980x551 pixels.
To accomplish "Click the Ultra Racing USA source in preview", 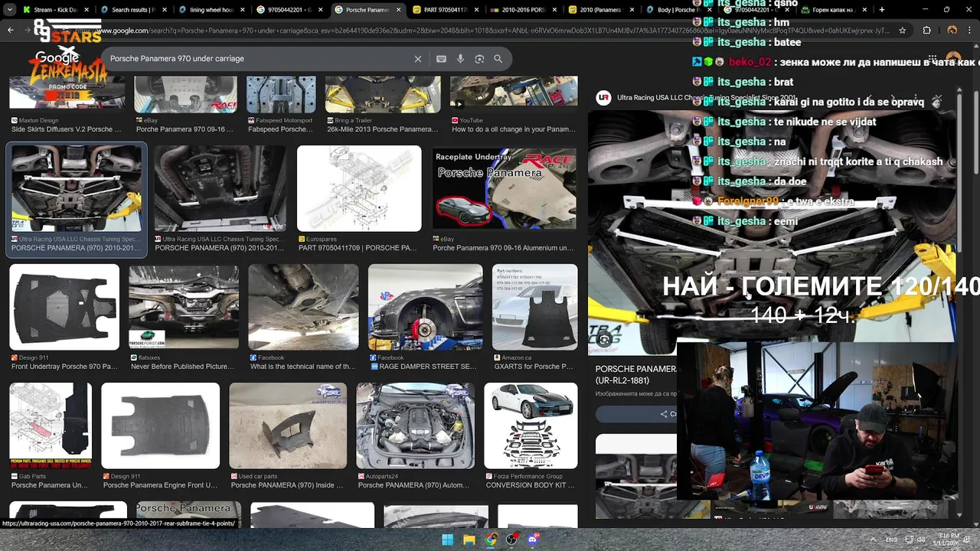I will click(695, 98).
